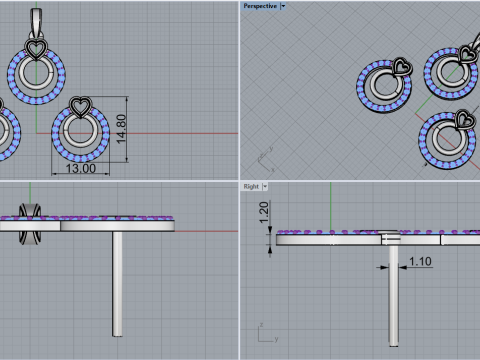Select the 1.10 post diameter dimension text
This screenshot has width=480, height=360.
[420, 261]
